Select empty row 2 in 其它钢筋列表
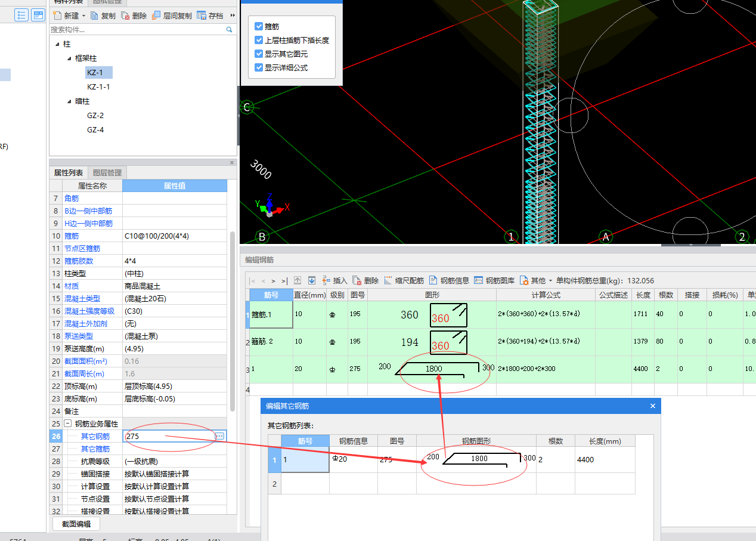 click(x=274, y=484)
